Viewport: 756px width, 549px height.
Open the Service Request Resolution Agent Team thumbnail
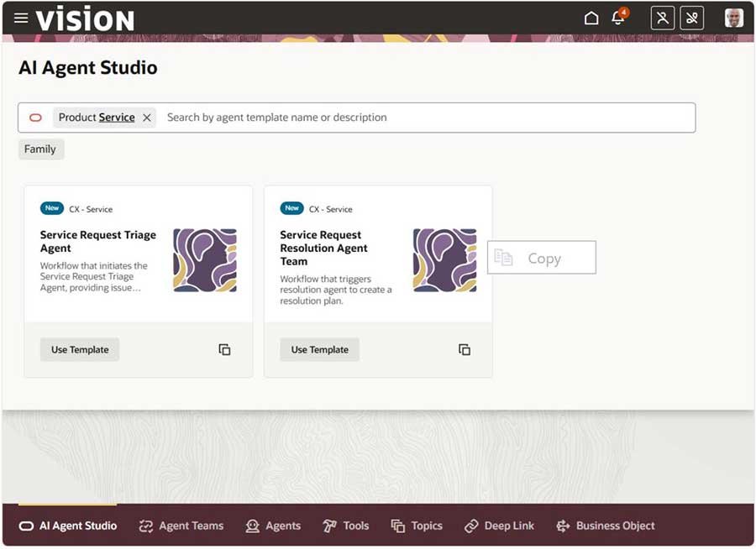coord(444,260)
